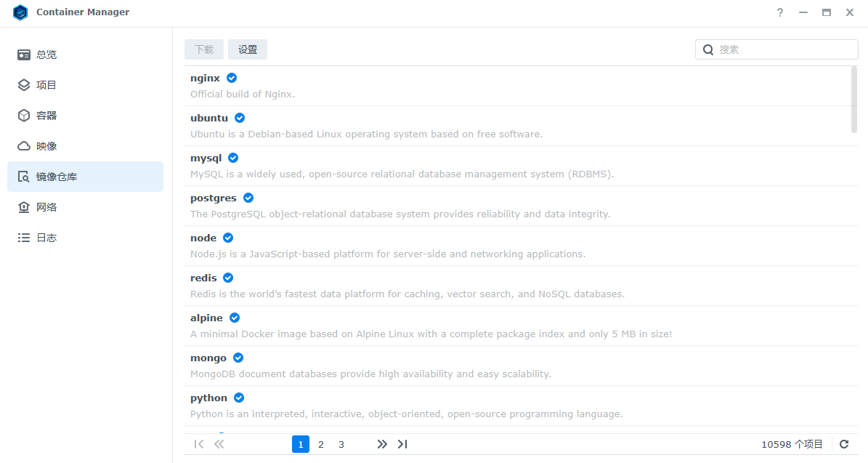Advance with the next page double arrow
The image size is (868, 463).
[382, 444]
